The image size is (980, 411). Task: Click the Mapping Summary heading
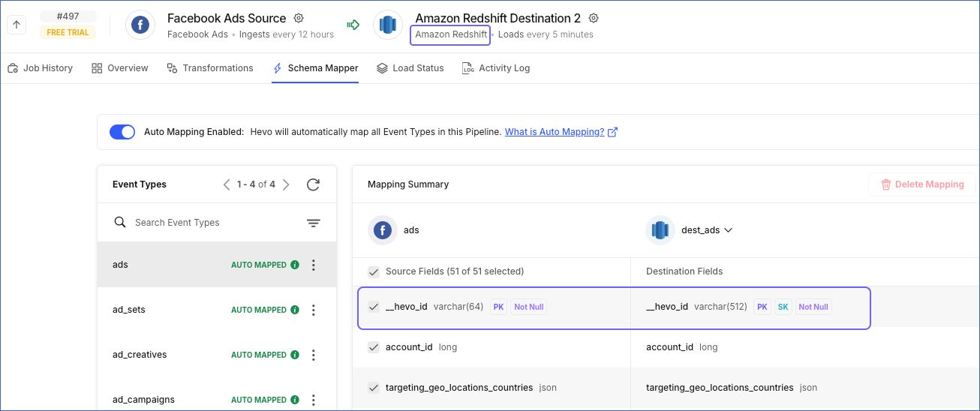[x=408, y=184]
